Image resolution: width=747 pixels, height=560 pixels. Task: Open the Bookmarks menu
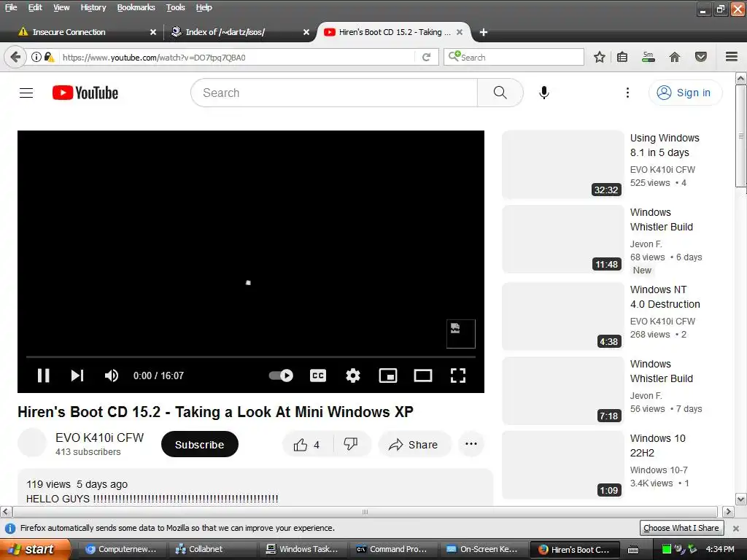[136, 7]
